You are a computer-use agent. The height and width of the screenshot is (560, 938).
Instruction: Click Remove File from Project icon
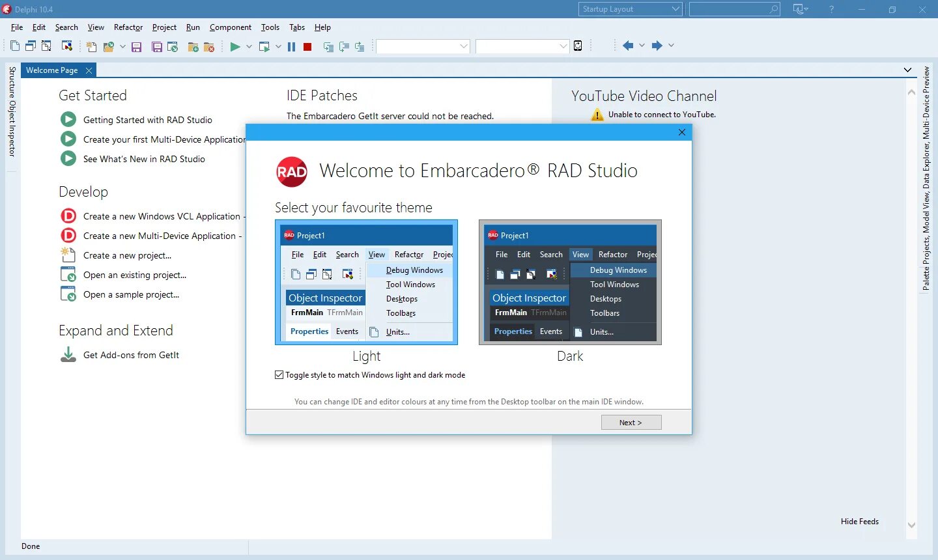(x=209, y=47)
